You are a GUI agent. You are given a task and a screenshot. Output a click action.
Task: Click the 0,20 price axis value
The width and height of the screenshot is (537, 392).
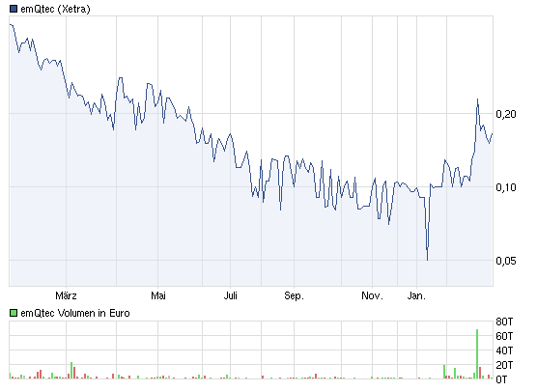(x=506, y=114)
